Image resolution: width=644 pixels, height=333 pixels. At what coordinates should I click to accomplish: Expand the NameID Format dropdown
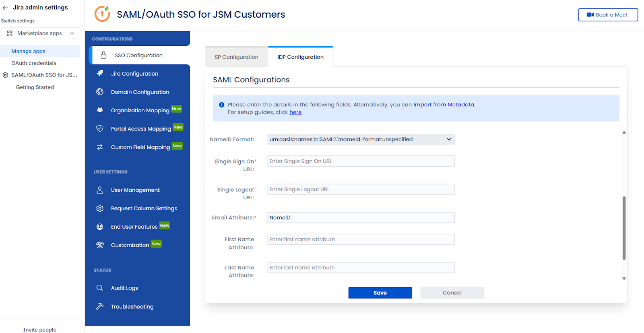coord(361,139)
